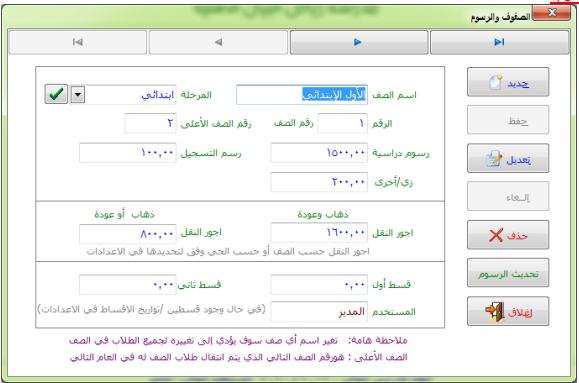Click the تعديل (Edit) button
579x383 pixels.
(508, 158)
